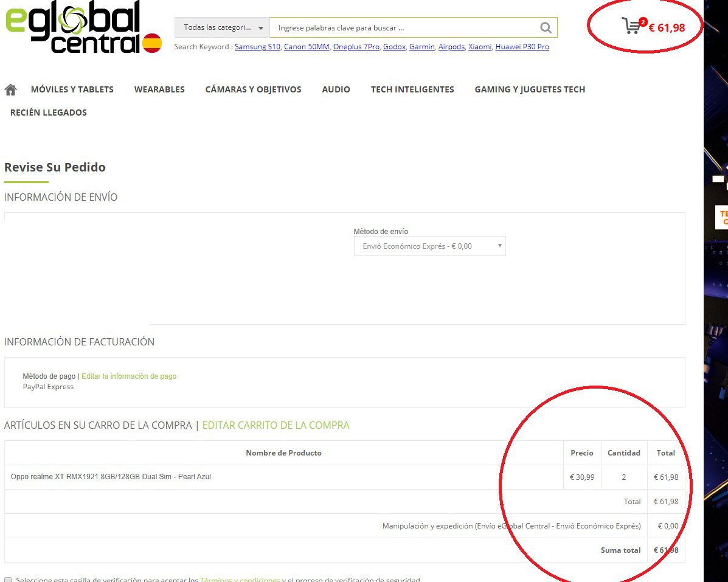Click the Canon 50MM keyword link
Screen dimensions: 728x582
[x=307, y=46]
